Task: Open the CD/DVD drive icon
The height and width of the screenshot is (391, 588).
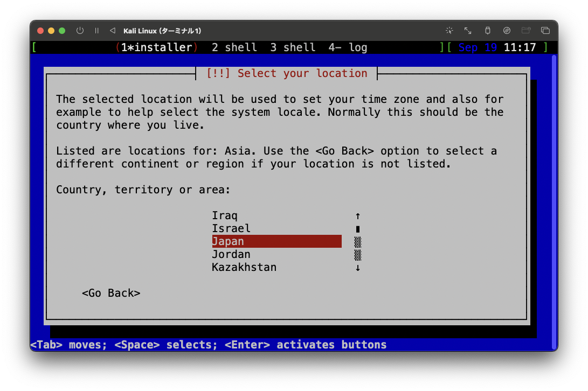Action: (507, 31)
